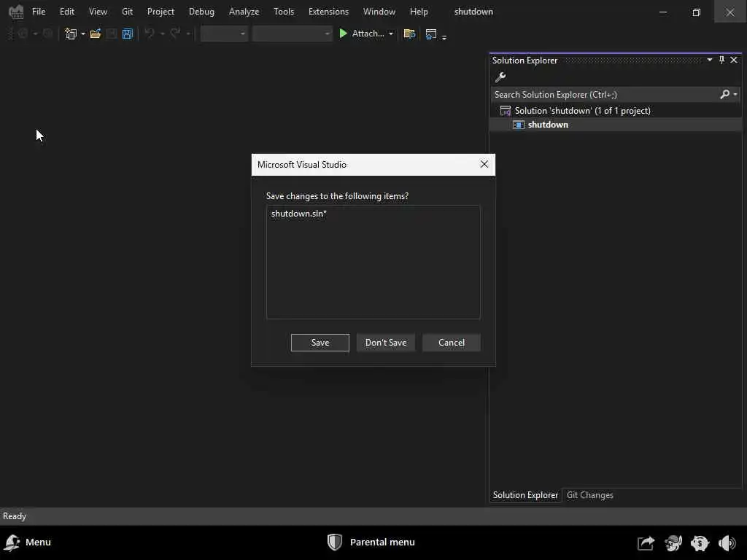The width and height of the screenshot is (747, 560).
Task: Open the File menu
Action: tap(39, 12)
